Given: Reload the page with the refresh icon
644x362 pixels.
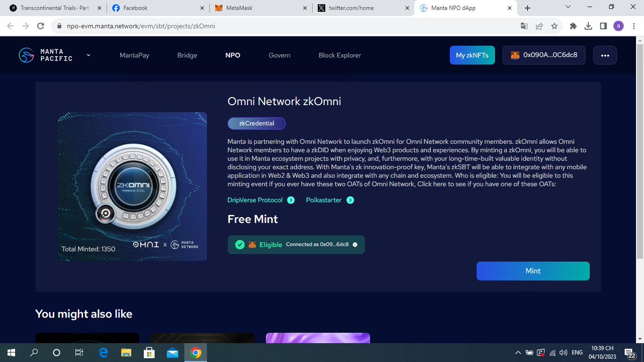Looking at the screenshot, I should click(40, 26).
